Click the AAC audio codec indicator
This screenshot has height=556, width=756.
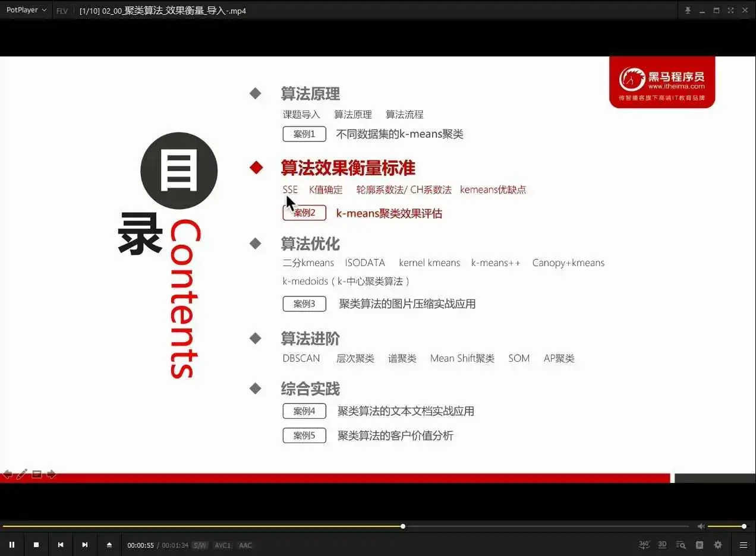click(x=245, y=545)
